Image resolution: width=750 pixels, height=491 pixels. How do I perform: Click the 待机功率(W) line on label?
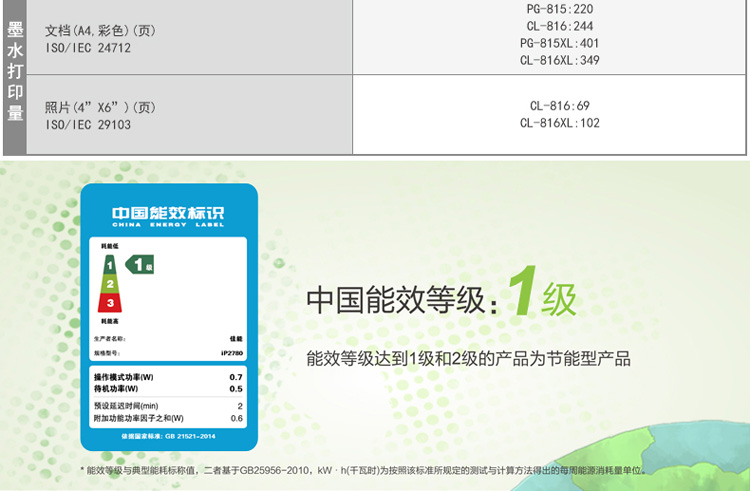click(x=168, y=389)
